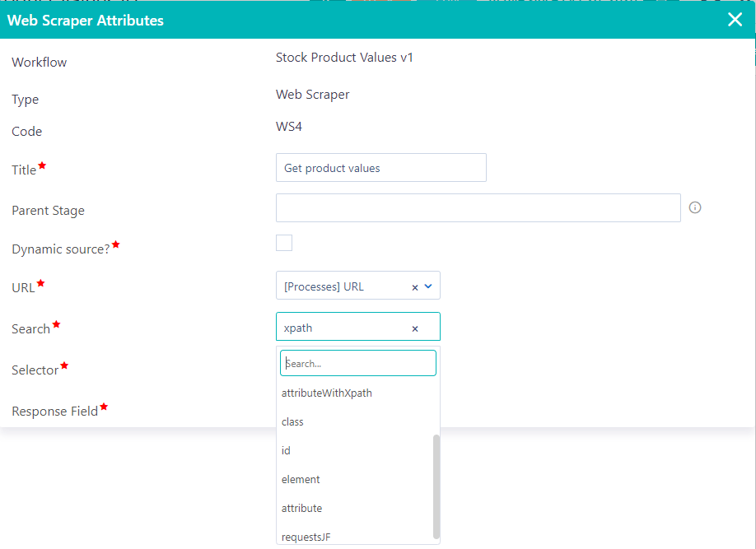
Task: Clear the "xpath" value using its × icon
Action: pos(414,327)
